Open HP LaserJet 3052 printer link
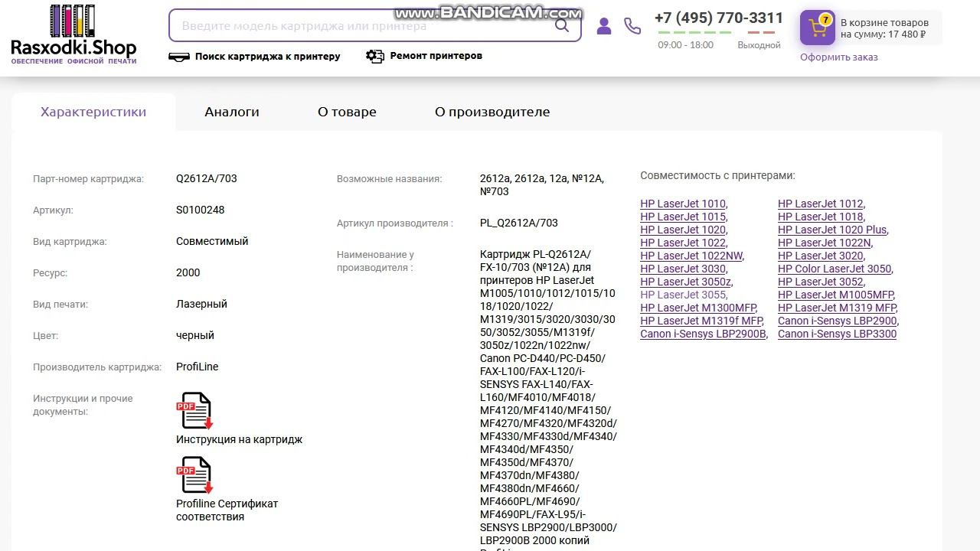 821,282
